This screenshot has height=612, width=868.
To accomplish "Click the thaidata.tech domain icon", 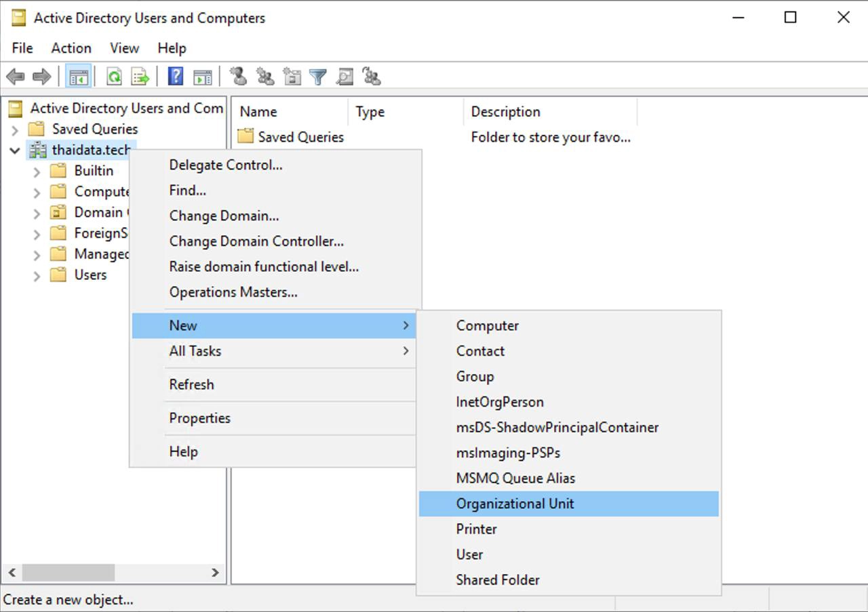I will pos(38,150).
